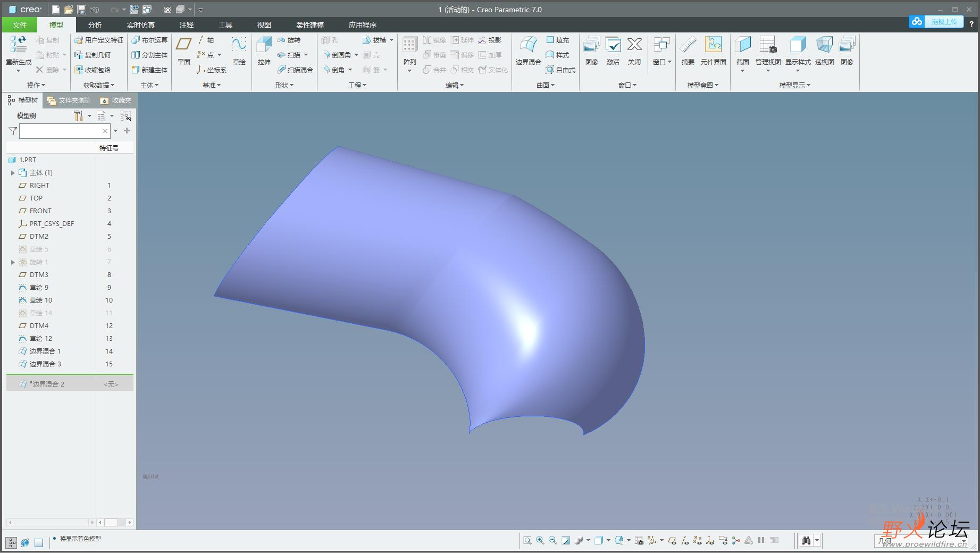Viewport: 980px width, 553px height.
Task: Open the Style (样式) surface tool
Action: coord(557,55)
